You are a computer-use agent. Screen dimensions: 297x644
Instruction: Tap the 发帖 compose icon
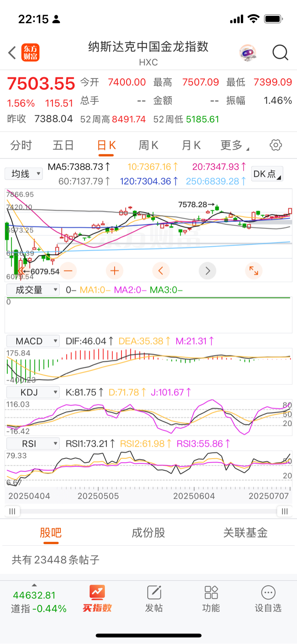point(154,592)
